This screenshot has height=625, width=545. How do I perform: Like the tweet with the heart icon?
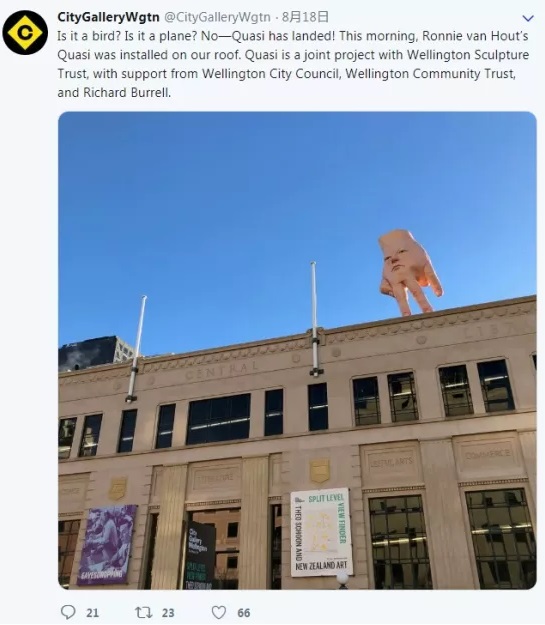click(218, 612)
